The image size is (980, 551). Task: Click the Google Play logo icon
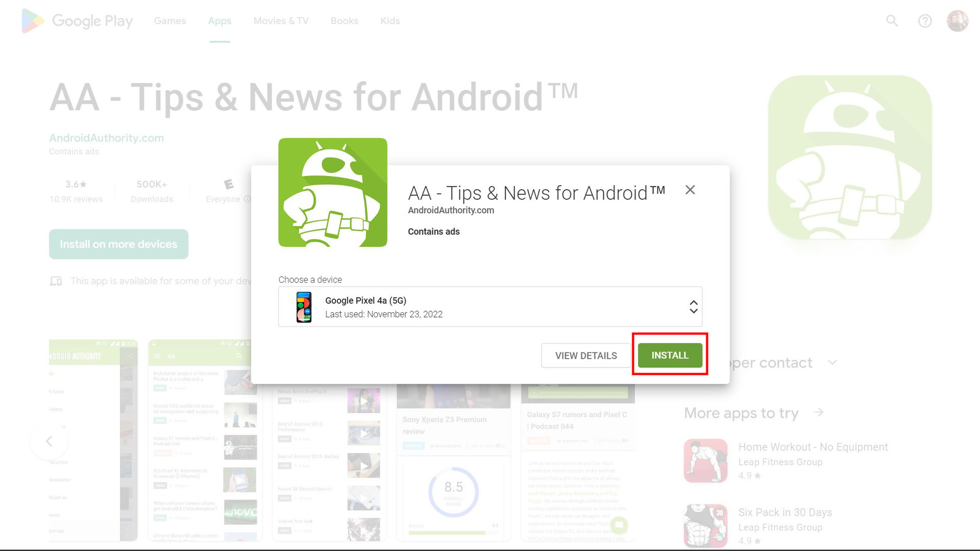[x=32, y=21]
